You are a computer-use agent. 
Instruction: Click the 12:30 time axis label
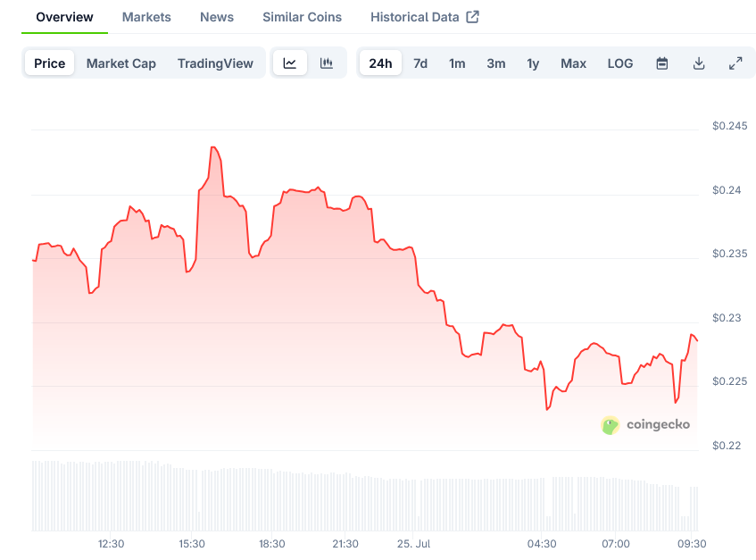tap(111, 544)
